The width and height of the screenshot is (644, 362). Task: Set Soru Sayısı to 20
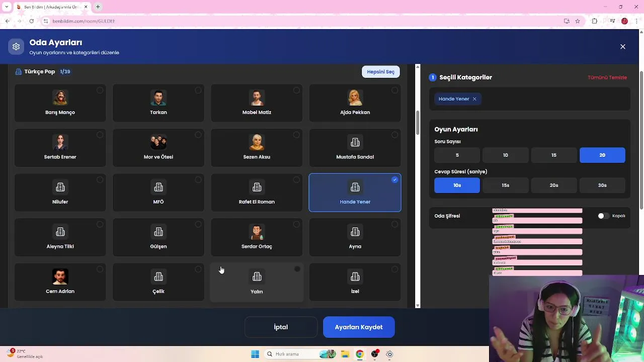[x=602, y=155]
